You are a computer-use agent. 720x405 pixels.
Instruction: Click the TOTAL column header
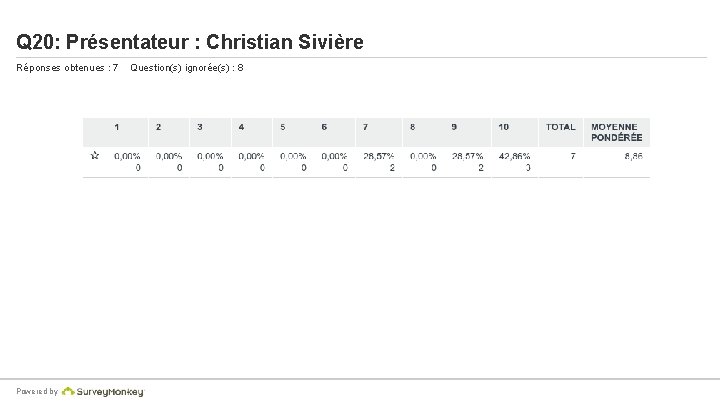[x=560, y=127]
